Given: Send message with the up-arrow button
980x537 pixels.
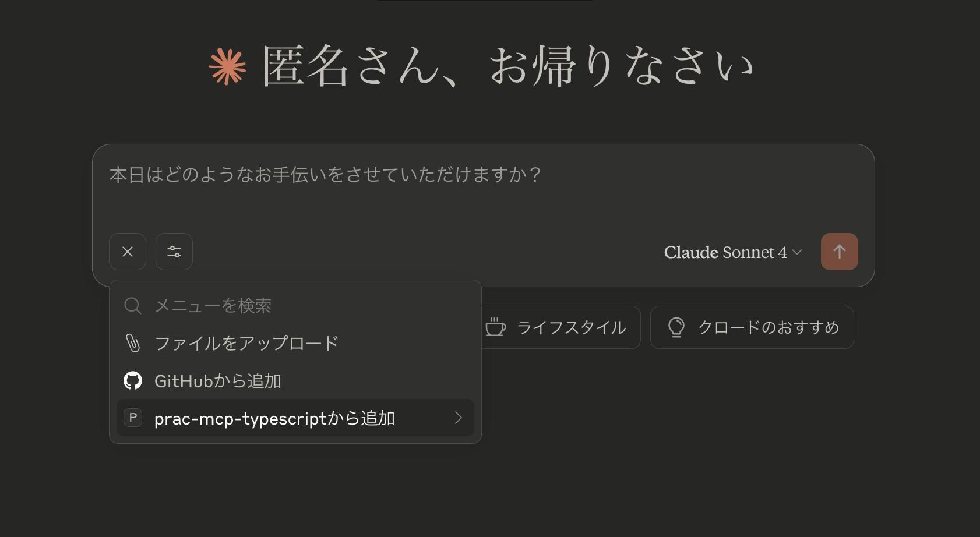Looking at the screenshot, I should click(839, 252).
